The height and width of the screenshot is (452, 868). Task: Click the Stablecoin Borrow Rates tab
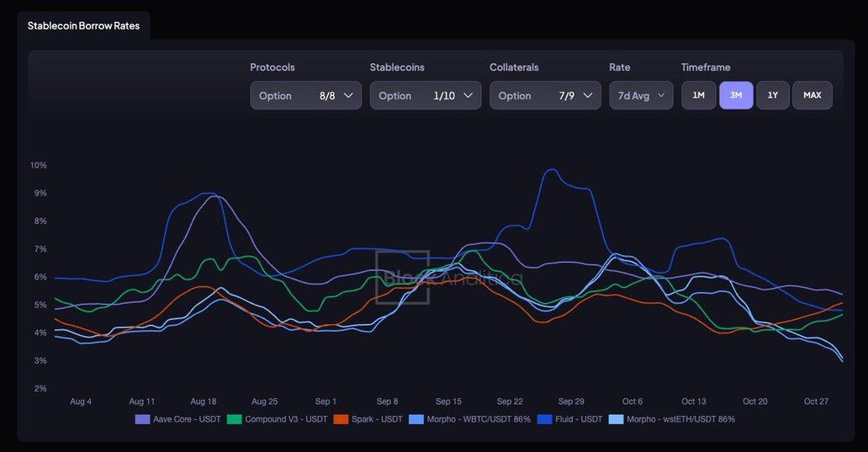83,26
